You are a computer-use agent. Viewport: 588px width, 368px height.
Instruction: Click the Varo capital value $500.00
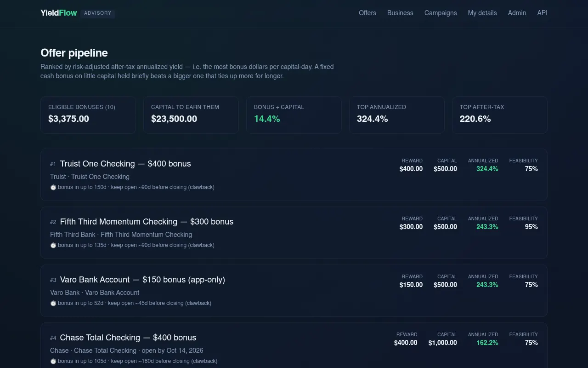click(x=445, y=285)
